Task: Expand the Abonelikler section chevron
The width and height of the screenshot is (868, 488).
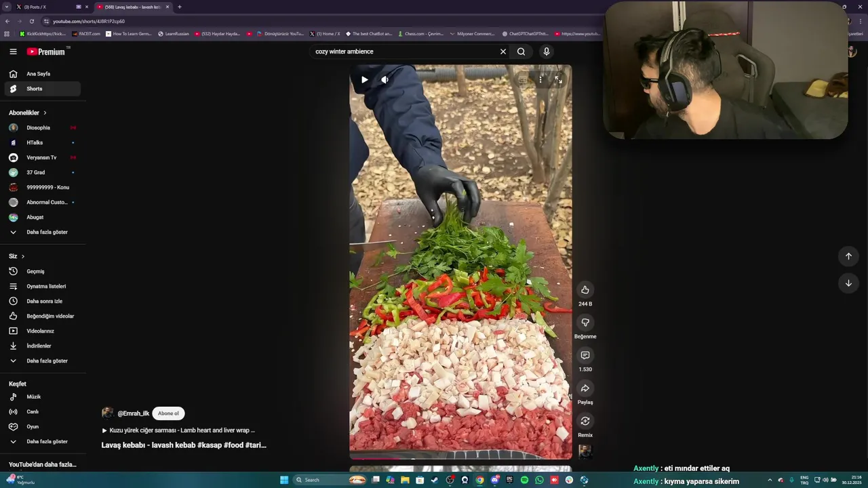Action: [45, 113]
